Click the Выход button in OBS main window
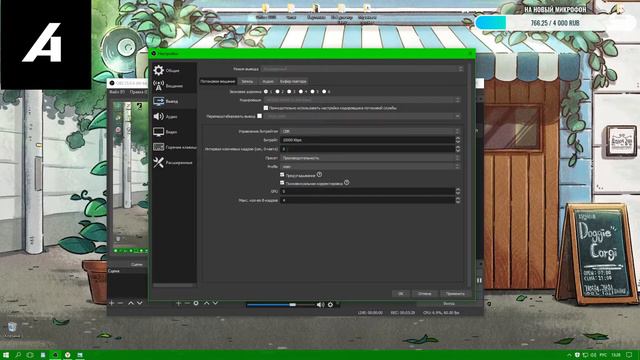The image size is (640, 360). point(448,304)
